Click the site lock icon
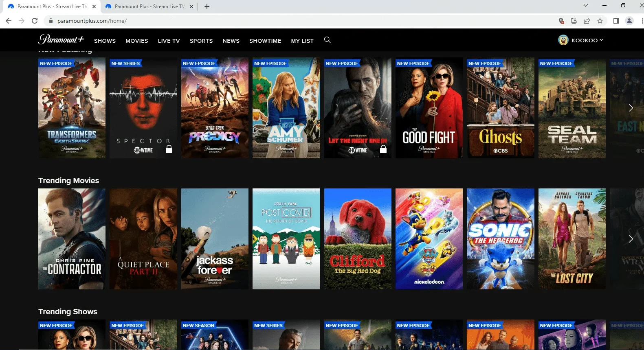Screen dimensions: 644x350 [51, 21]
